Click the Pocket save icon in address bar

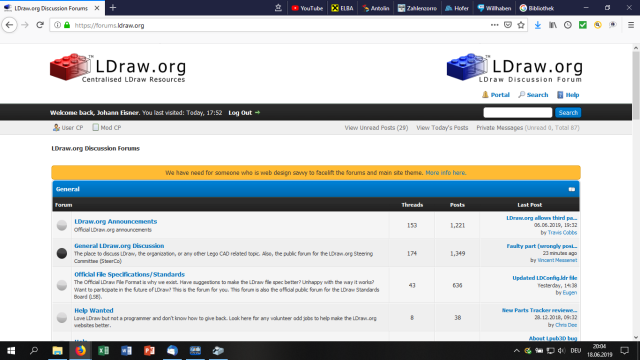point(508,25)
